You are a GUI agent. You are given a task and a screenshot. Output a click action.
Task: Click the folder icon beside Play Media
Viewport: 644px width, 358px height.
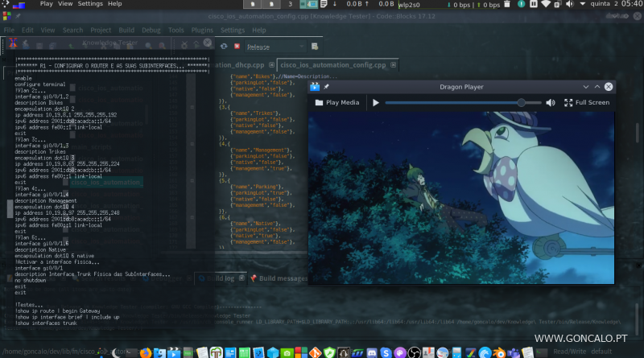click(319, 103)
